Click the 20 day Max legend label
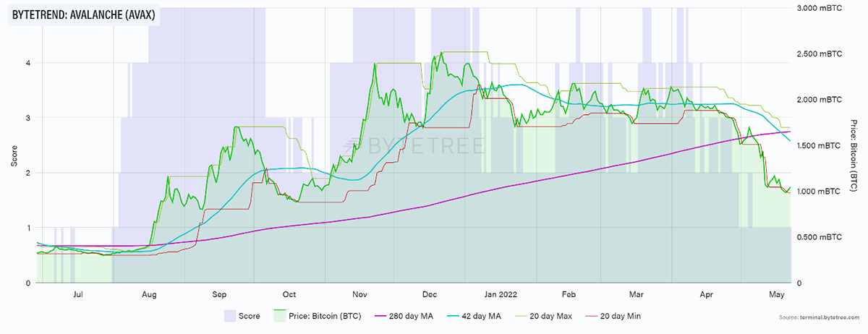 (562, 316)
